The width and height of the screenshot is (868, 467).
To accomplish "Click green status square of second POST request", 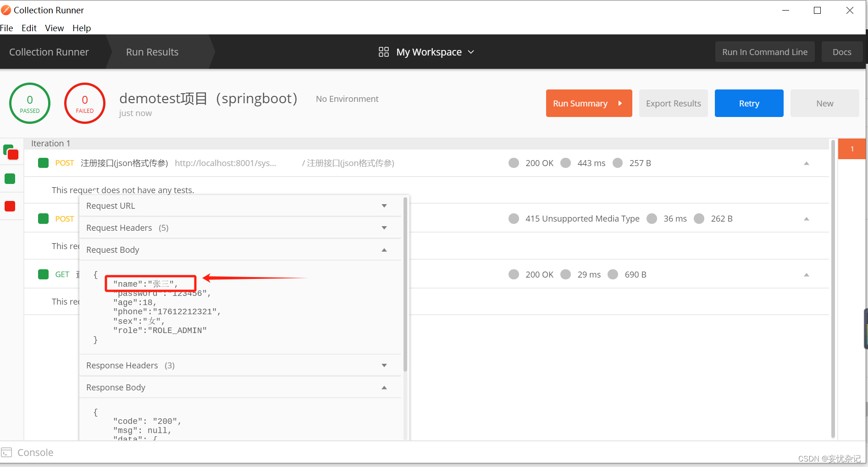I will tap(43, 218).
